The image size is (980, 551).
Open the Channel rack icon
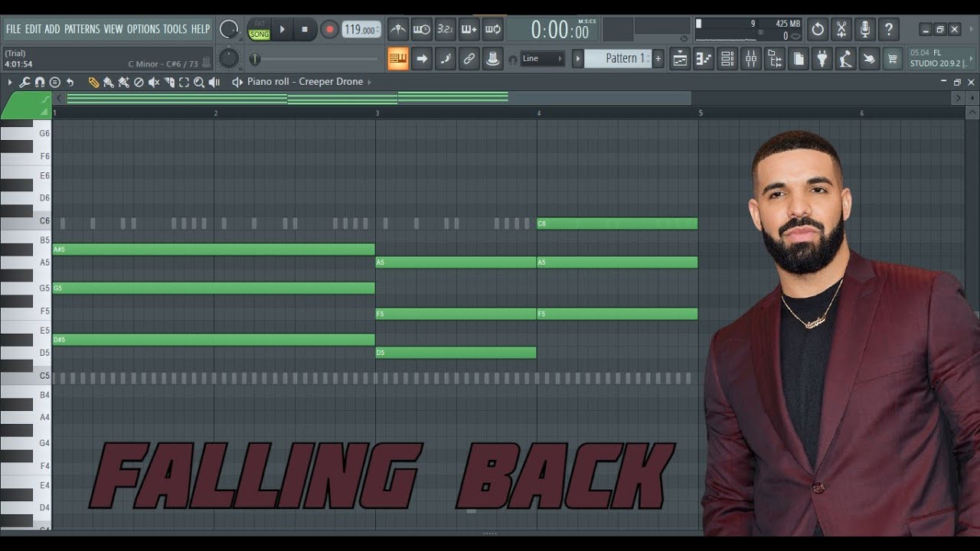coord(727,58)
